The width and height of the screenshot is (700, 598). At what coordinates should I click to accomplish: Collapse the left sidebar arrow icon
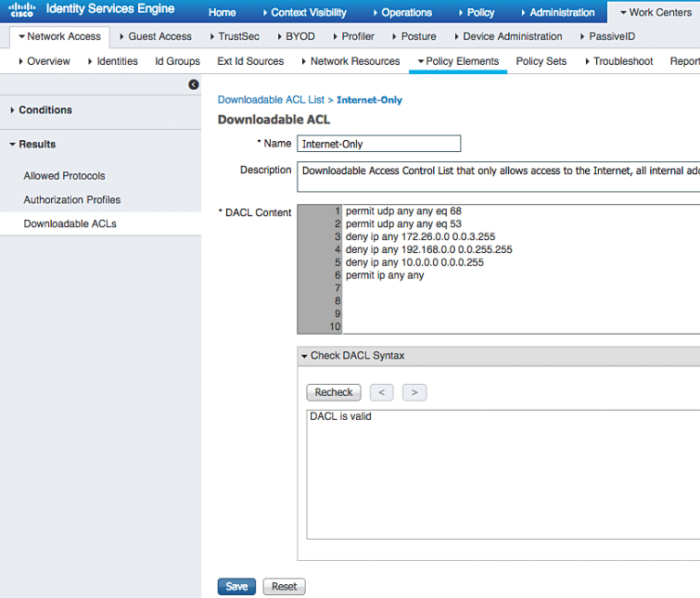coord(193,84)
